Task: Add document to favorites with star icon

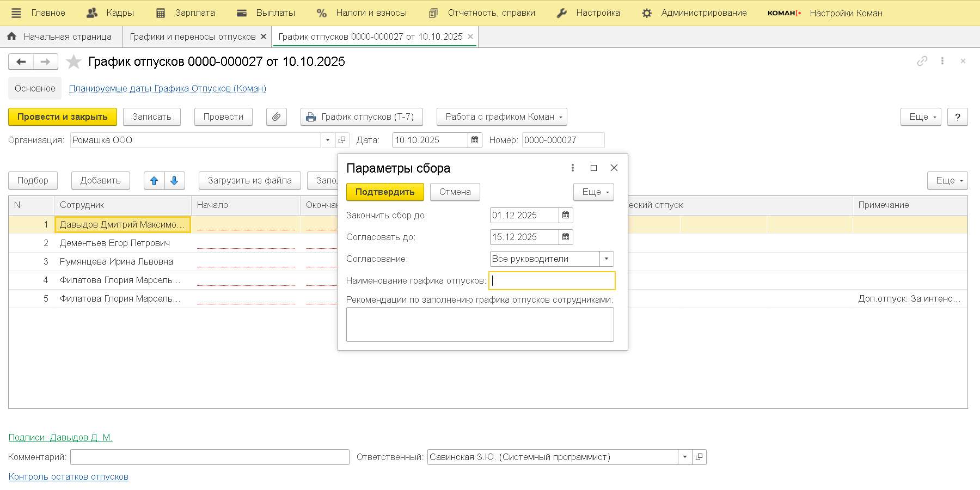Action: click(73, 62)
